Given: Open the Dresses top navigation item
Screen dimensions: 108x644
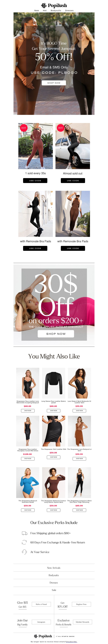Looking at the screenshot, I should (69, 11).
